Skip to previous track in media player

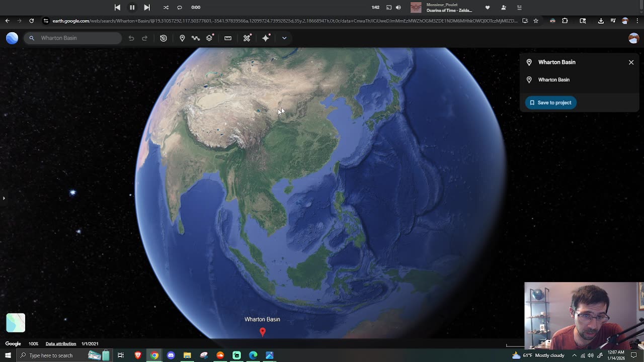coord(117,8)
